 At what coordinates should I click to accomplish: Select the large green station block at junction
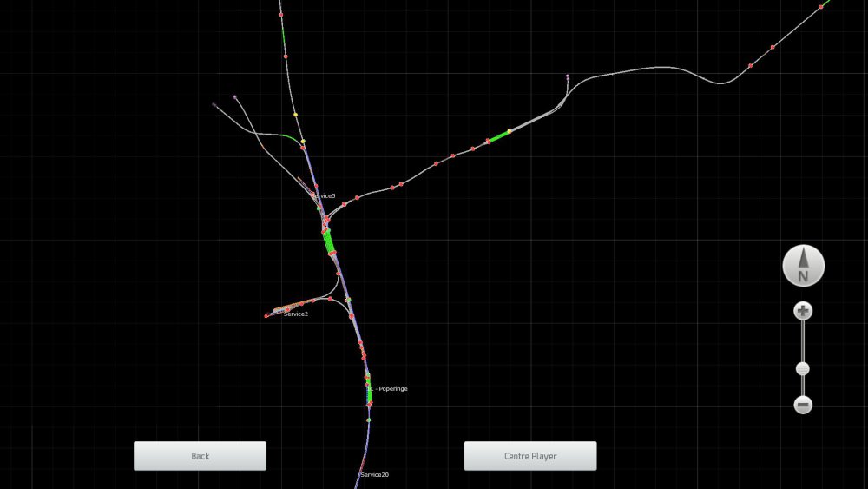point(329,241)
